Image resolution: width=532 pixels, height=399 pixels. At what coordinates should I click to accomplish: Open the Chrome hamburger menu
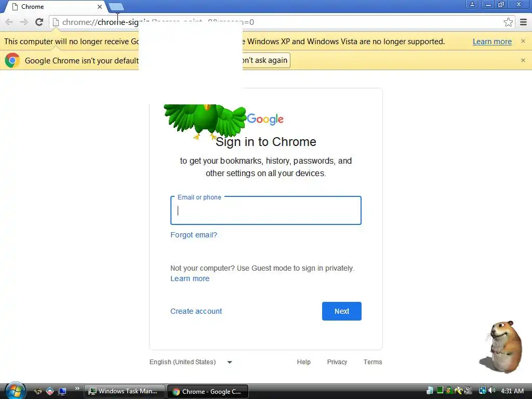coord(524,22)
